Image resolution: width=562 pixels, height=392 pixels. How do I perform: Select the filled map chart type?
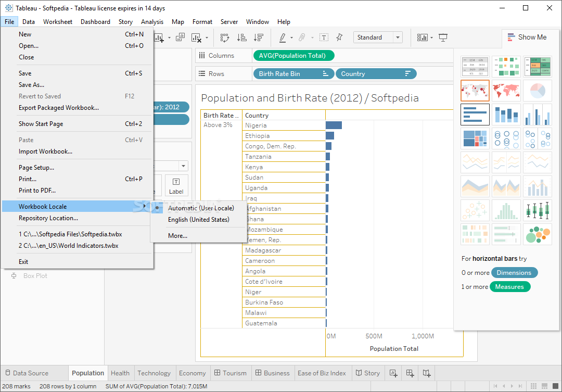506,91
